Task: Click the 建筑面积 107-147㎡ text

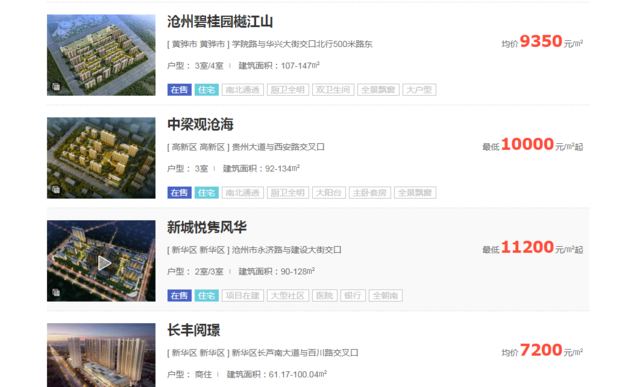Action: click(x=279, y=65)
